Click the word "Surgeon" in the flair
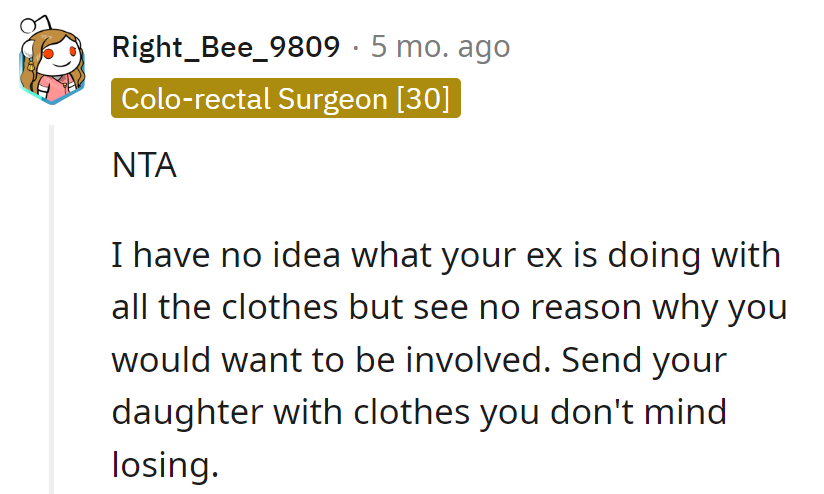 (336, 99)
